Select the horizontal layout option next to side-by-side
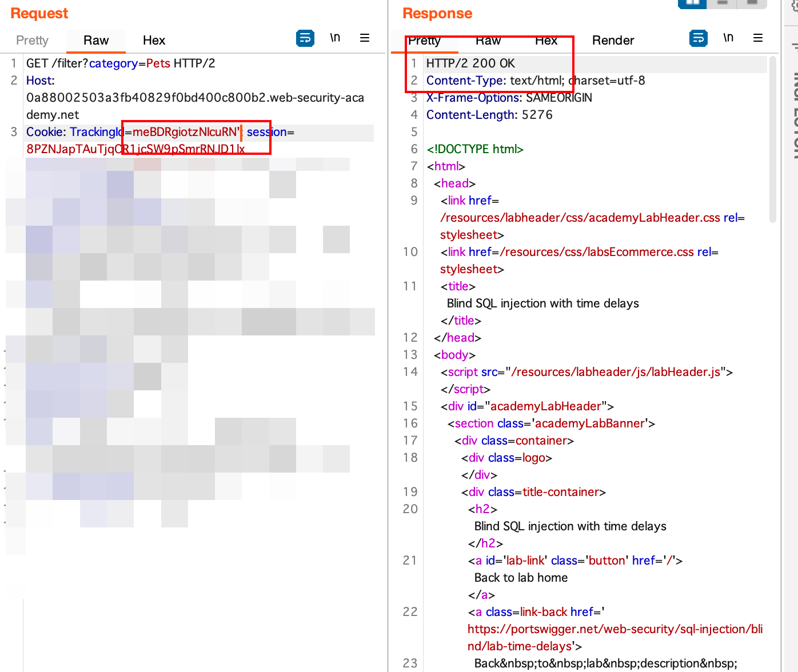Image resolution: width=798 pixels, height=672 pixels. tap(722, 4)
